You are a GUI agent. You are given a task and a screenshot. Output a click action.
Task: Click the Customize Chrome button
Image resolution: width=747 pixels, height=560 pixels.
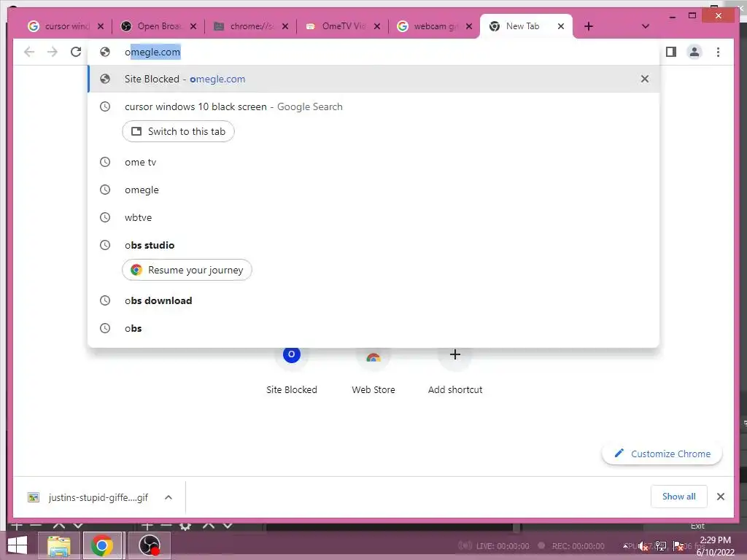click(662, 454)
